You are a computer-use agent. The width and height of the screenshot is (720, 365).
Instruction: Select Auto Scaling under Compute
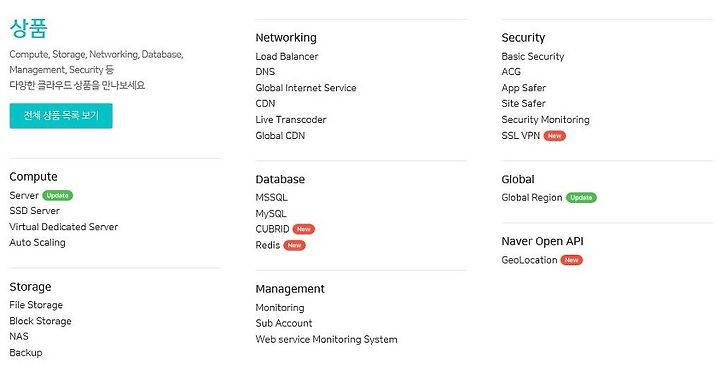(x=37, y=242)
